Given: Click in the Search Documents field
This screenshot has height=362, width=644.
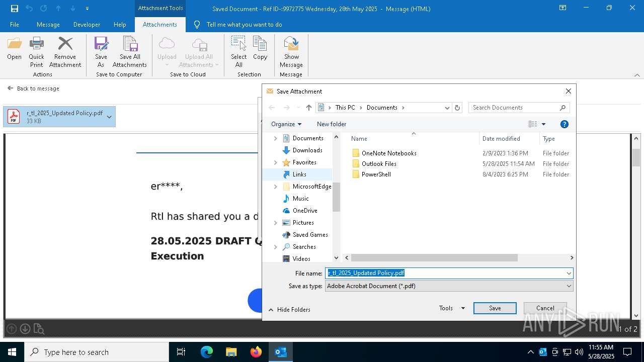Looking at the screenshot, I should click(x=519, y=108).
